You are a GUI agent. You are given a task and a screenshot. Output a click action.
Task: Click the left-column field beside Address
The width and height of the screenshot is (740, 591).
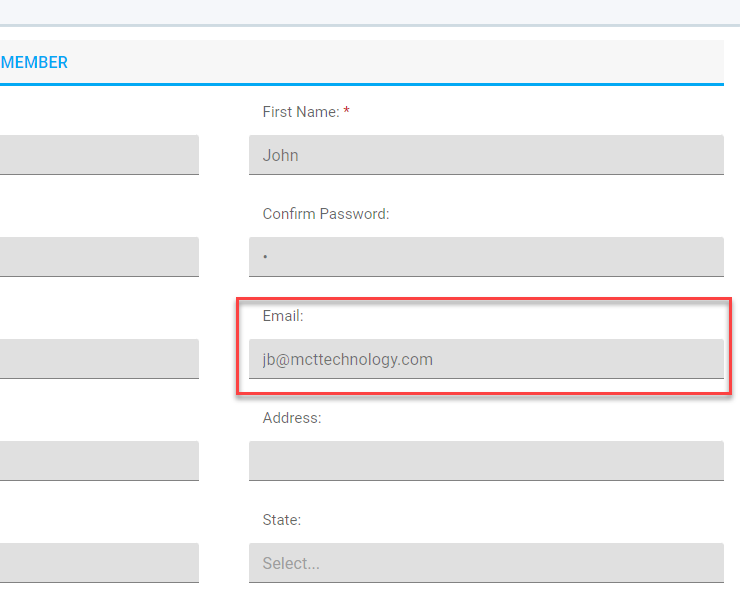(99, 461)
